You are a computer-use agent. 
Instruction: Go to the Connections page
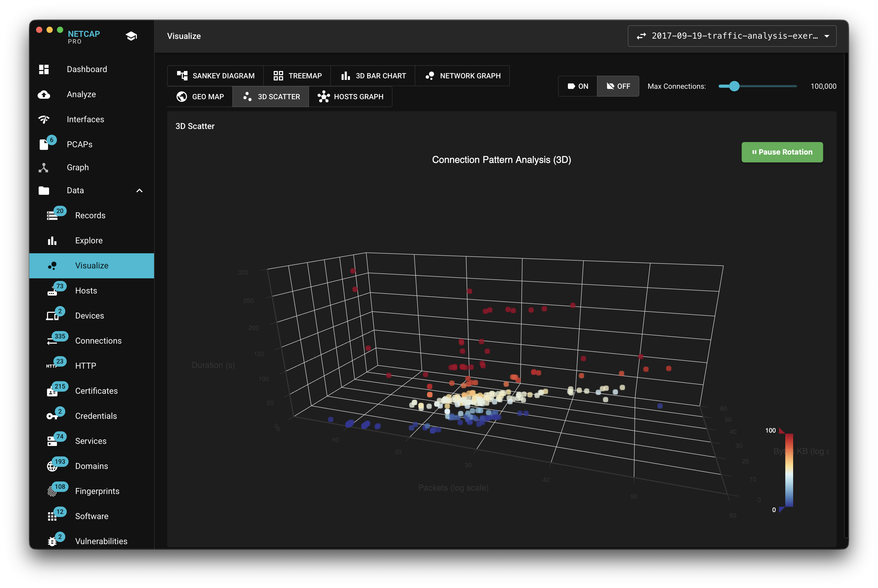[92, 341]
